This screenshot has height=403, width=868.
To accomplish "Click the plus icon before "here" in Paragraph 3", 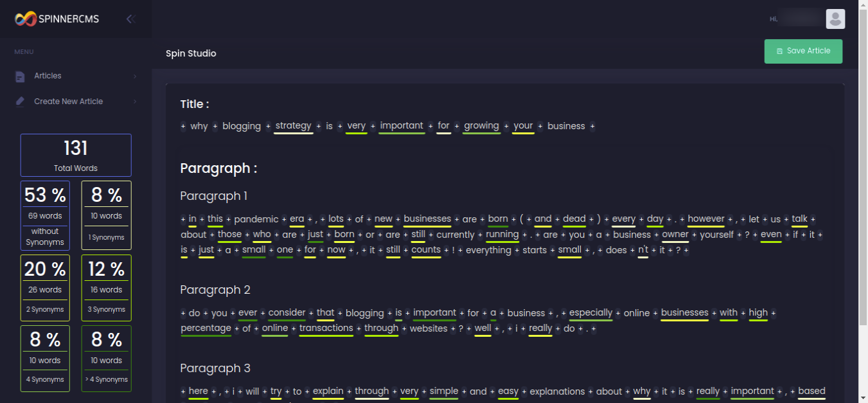I will [182, 391].
